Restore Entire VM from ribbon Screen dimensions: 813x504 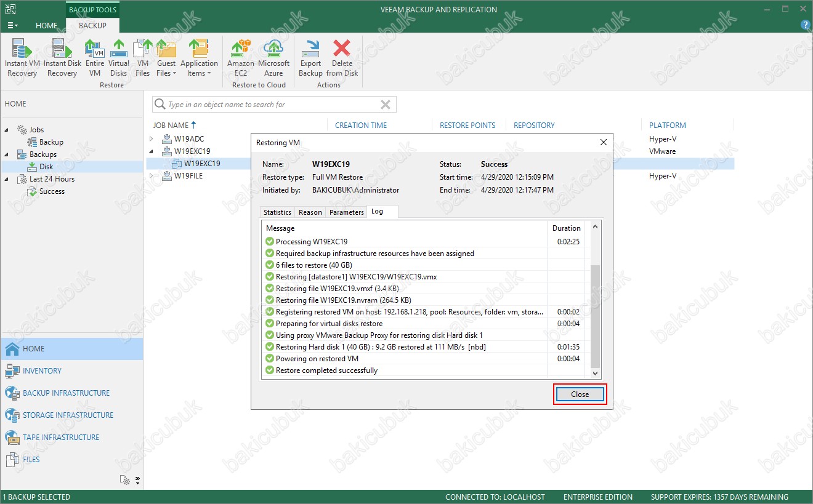pyautogui.click(x=95, y=58)
